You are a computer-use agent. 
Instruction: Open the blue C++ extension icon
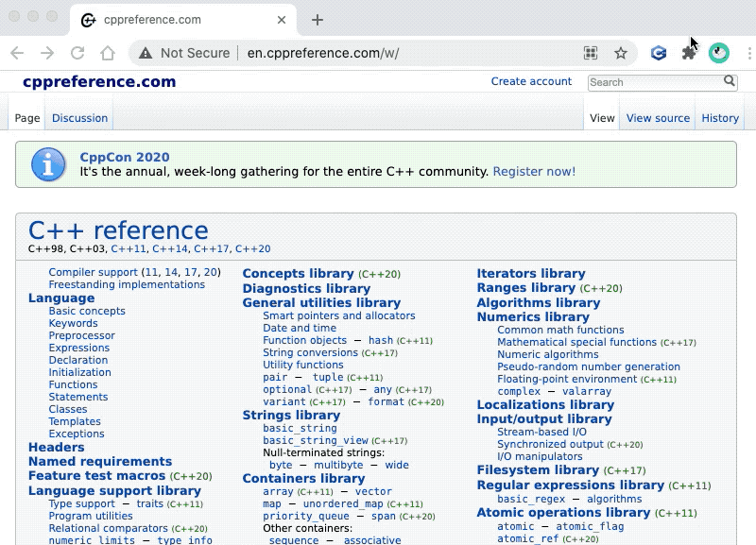click(659, 53)
